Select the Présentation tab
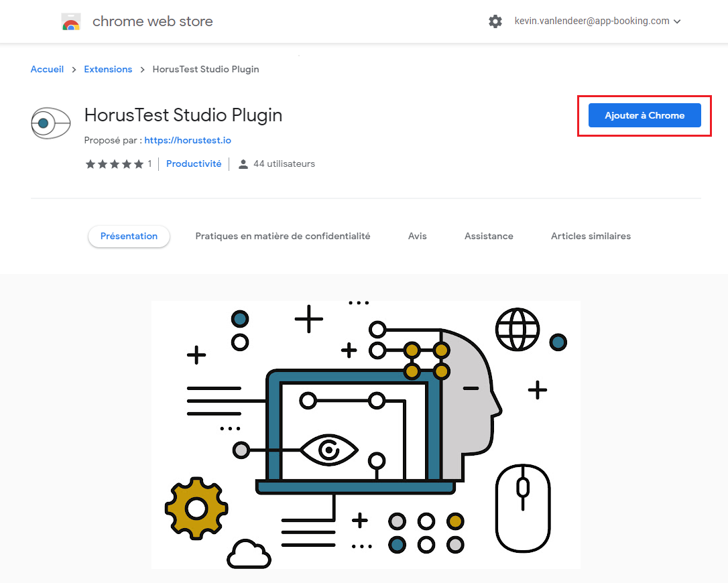This screenshot has height=583, width=728. pos(129,236)
